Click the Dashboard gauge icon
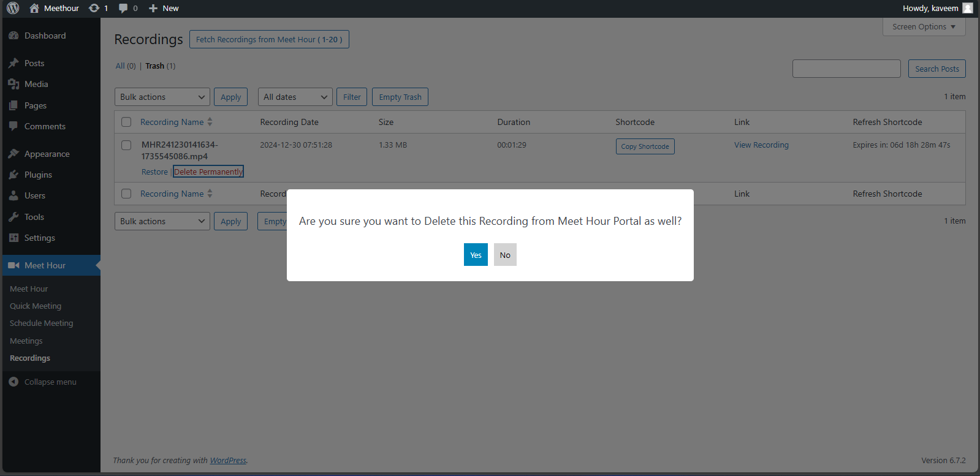980x476 pixels. (x=13, y=36)
